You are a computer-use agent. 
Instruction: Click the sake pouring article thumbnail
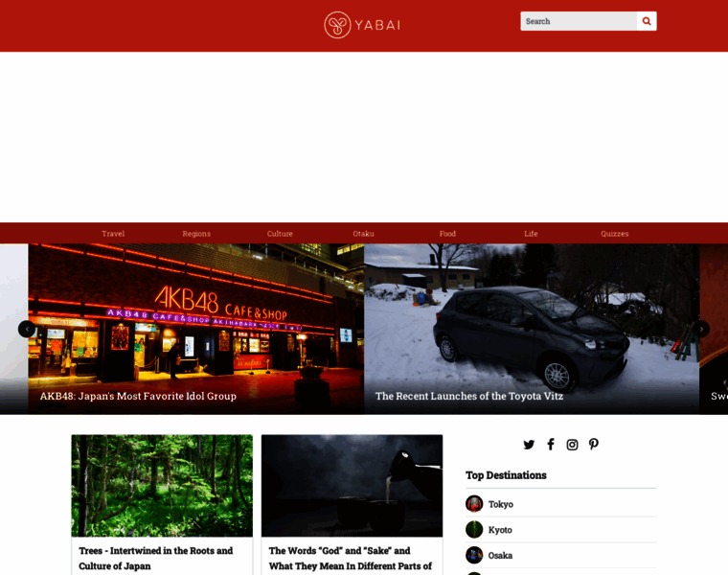(x=352, y=486)
